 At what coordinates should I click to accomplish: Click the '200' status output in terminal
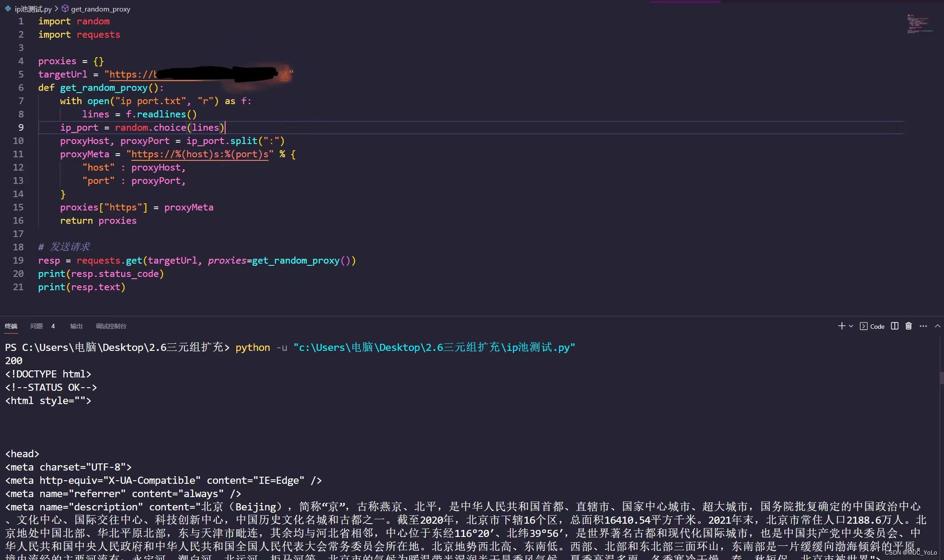(x=14, y=361)
